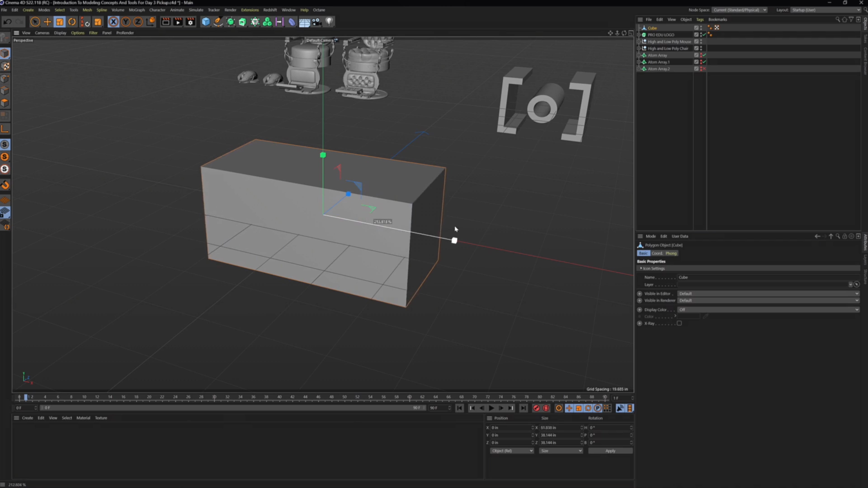Expand High and Low Poly Chair
The width and height of the screenshot is (868, 488).
tap(639, 48)
